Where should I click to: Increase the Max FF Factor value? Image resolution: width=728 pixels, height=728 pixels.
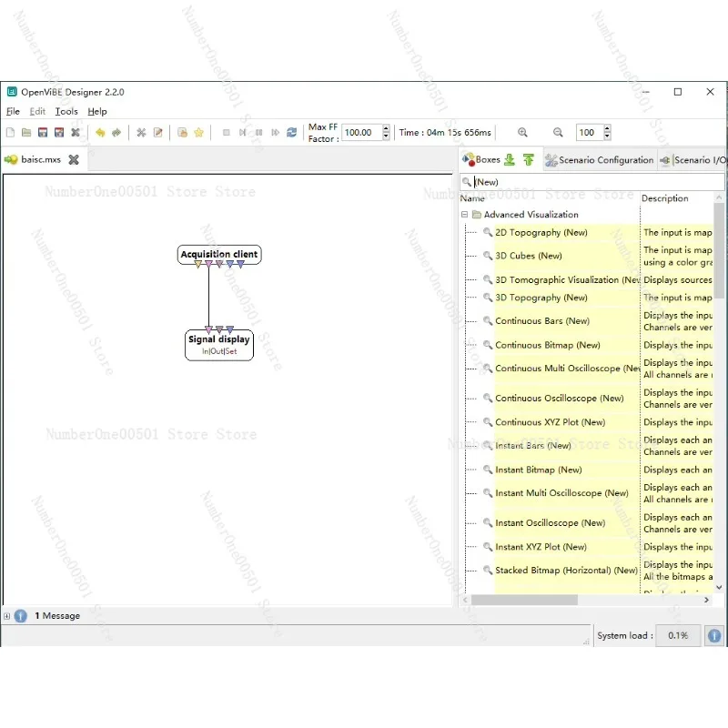[386, 128]
